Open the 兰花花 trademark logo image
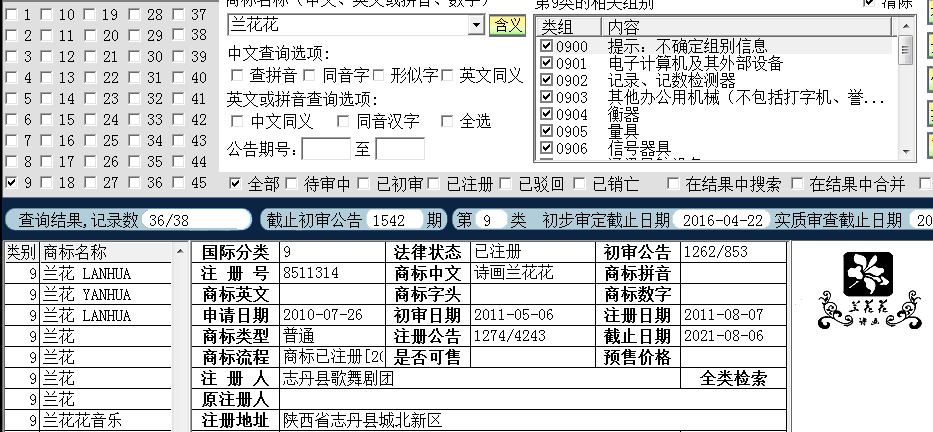Image resolution: width=933 pixels, height=432 pixels. coord(869,290)
